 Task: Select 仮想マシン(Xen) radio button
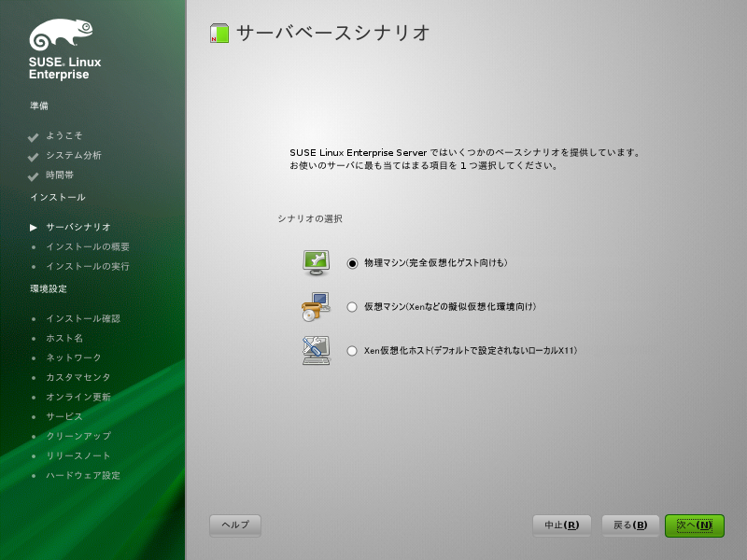click(352, 307)
